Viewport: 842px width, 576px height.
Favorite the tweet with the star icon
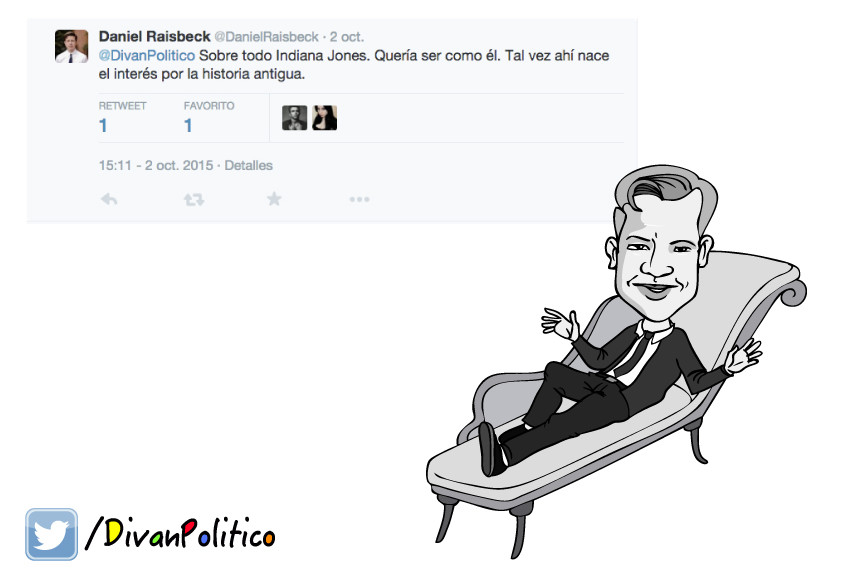click(x=274, y=199)
